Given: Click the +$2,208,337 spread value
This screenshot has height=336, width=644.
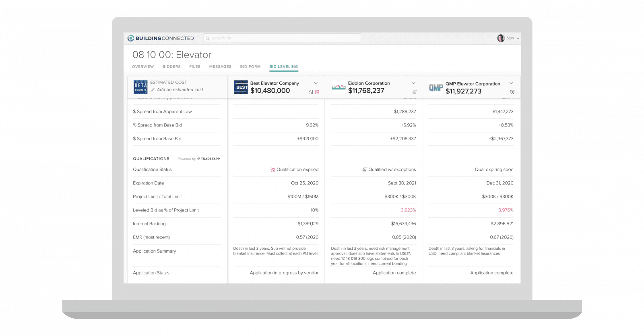Looking at the screenshot, I should coord(403,139).
